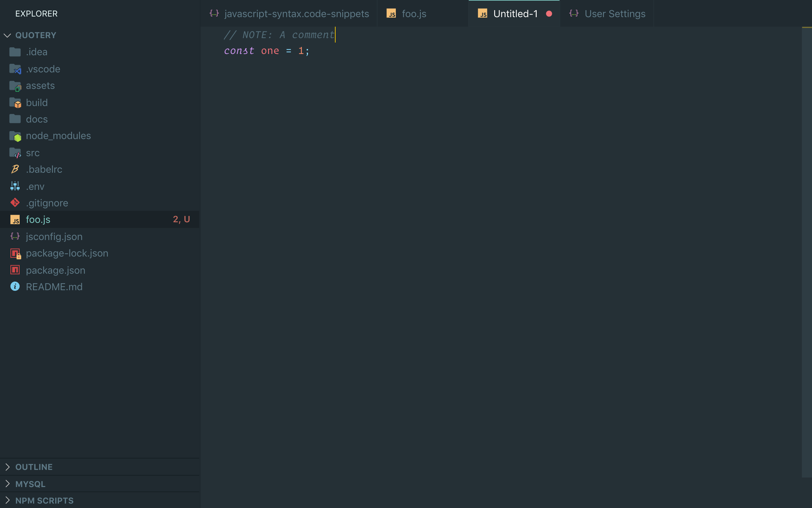Screen dimensions: 812x508
Task: Click the '2, U' git status badge
Action: point(181,219)
